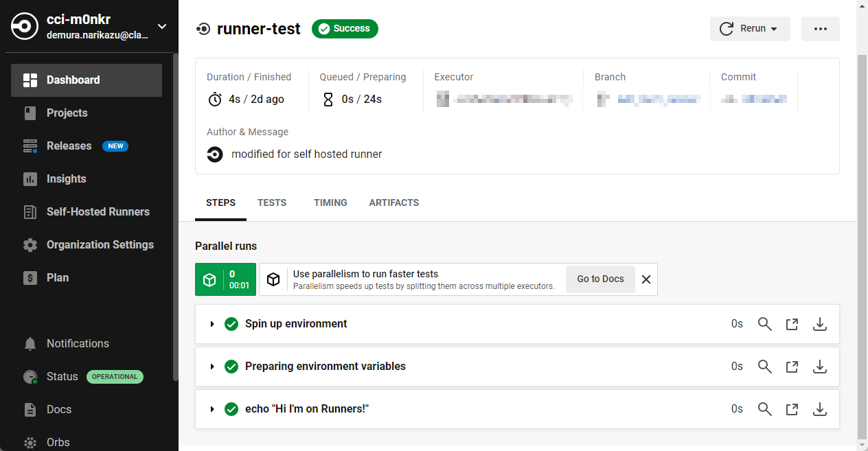Open the organization switcher chevron

161,26
